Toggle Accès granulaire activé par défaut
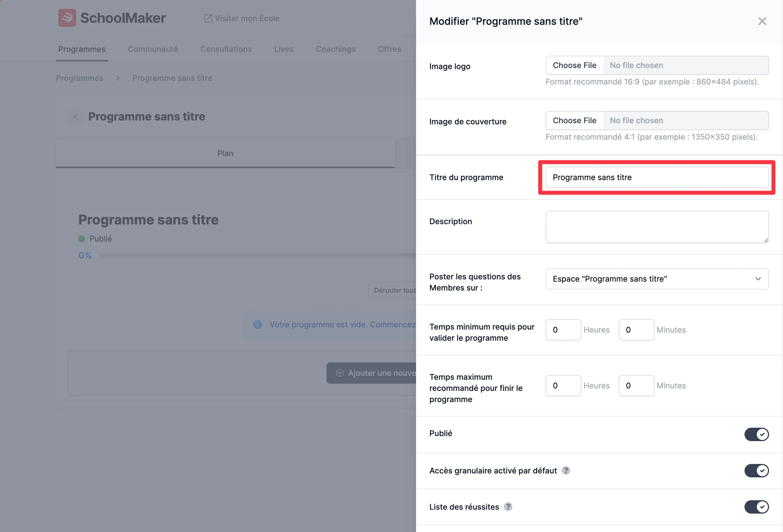 [x=757, y=470]
